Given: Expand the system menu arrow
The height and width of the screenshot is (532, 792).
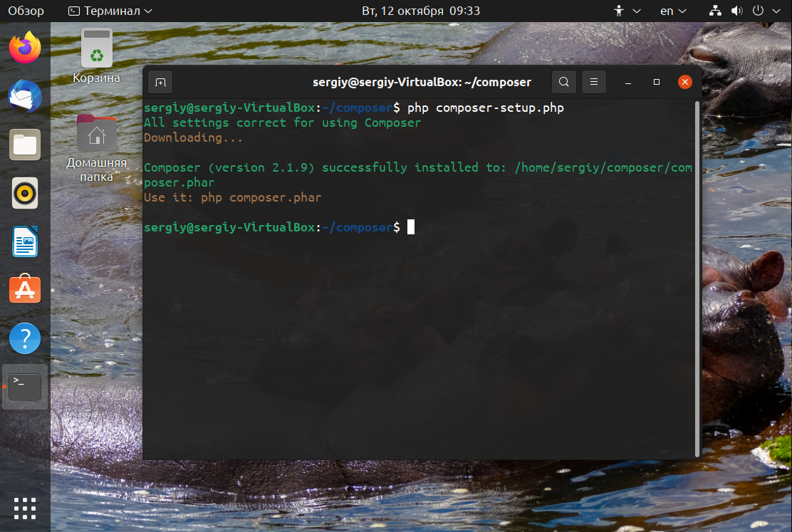Looking at the screenshot, I should [776, 11].
